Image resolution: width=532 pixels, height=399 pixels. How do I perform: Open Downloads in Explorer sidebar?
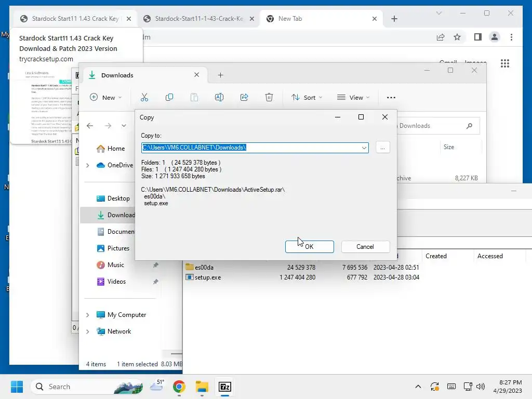pos(116,215)
